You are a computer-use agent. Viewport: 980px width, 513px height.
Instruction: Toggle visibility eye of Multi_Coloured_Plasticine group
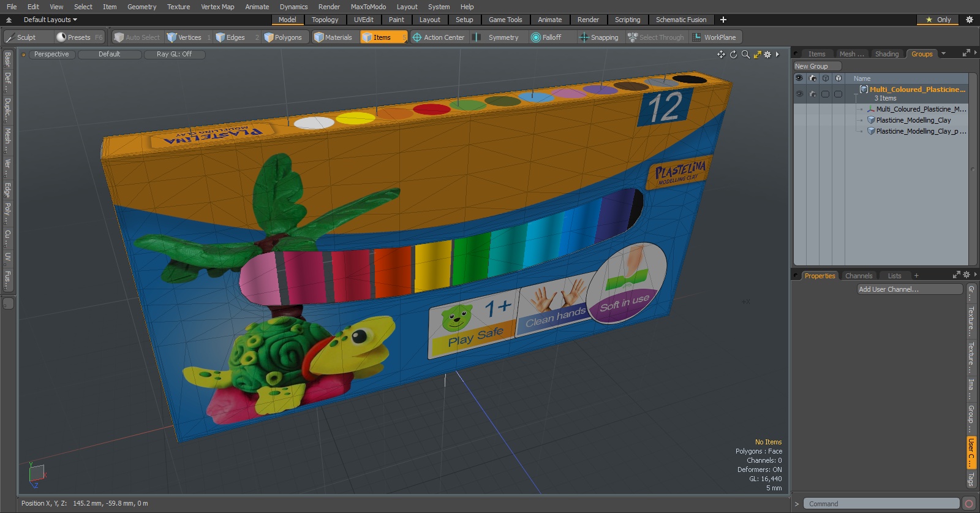click(799, 94)
